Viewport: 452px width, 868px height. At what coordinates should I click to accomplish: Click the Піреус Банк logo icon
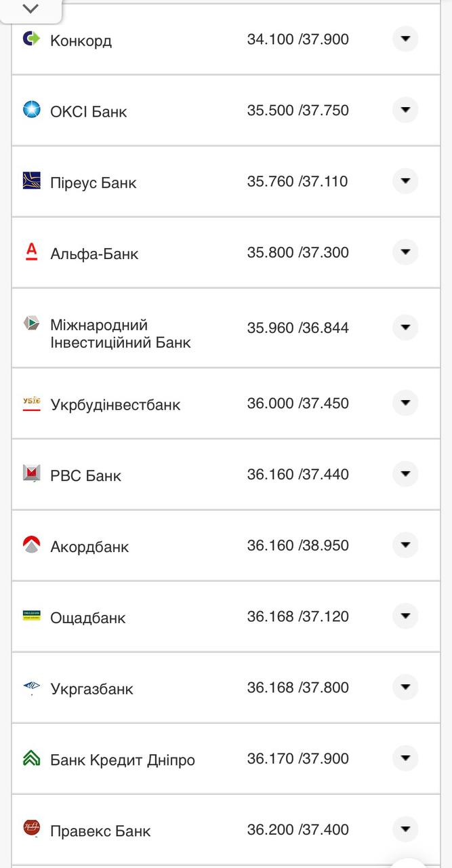[x=31, y=180]
